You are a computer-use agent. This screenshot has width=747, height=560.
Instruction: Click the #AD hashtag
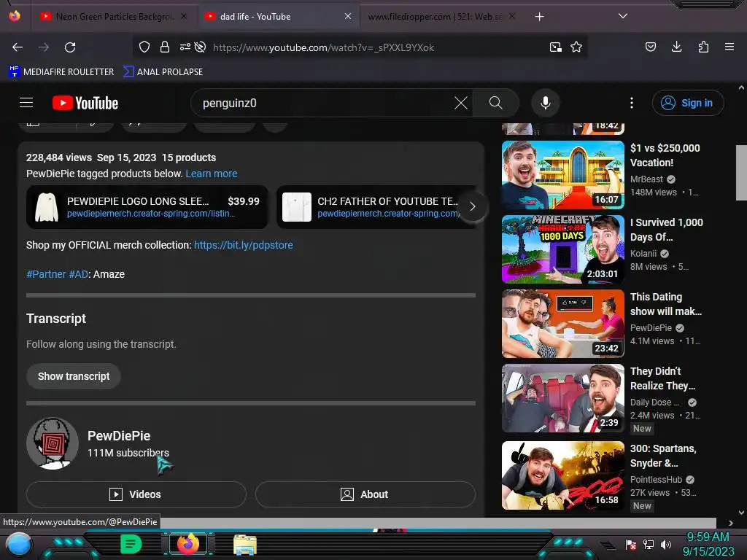(78, 274)
